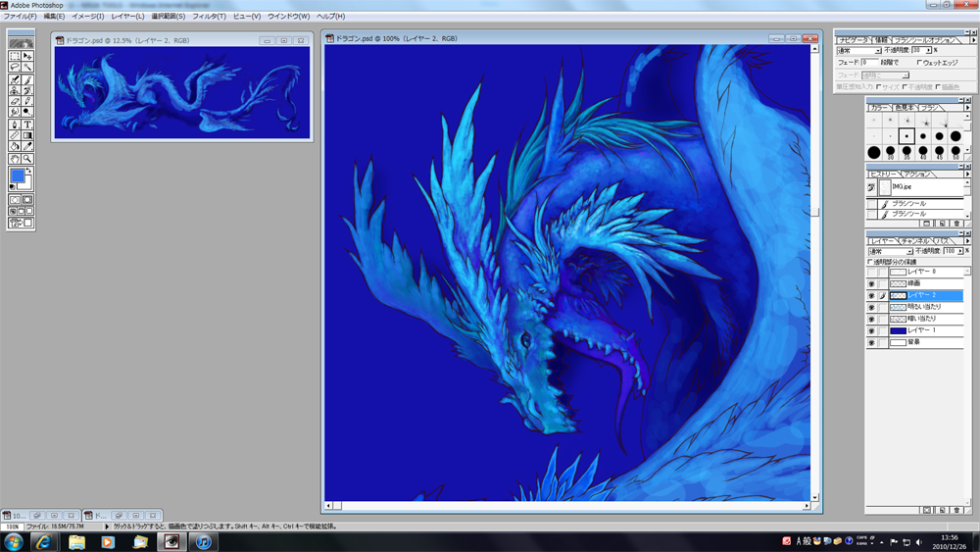Check 透明部分の保護 in Layers panel

click(870, 262)
